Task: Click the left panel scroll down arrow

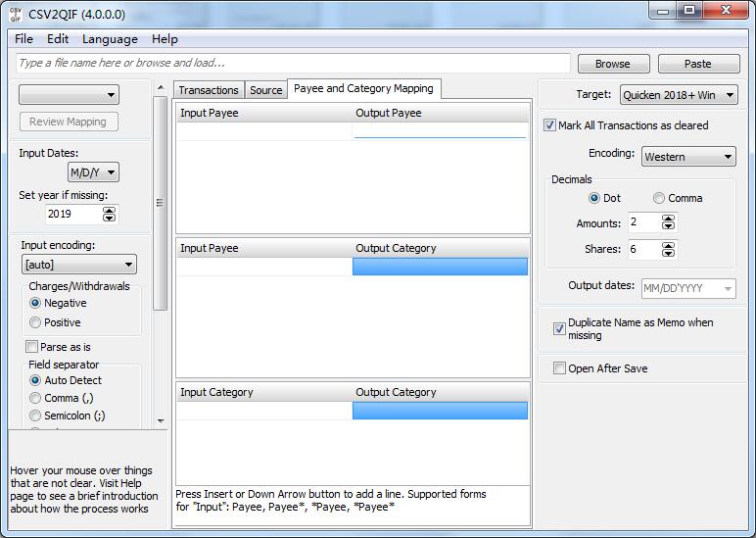Action: 161,421
